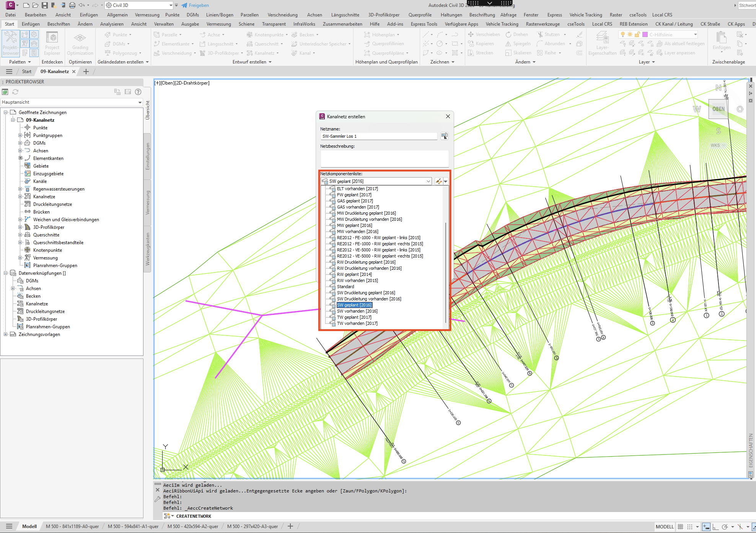Click the Netzbeschreibung text area
756x533 pixels.
385,158
